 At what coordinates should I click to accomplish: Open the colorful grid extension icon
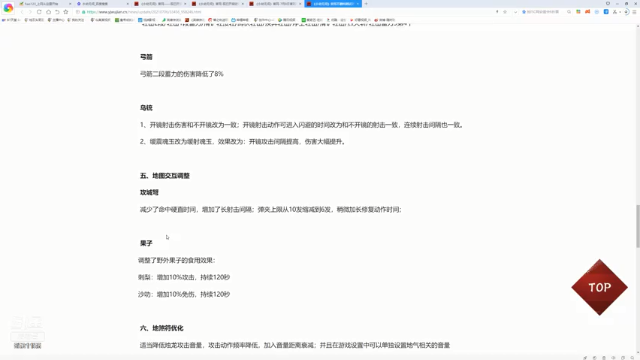pos(578,12)
